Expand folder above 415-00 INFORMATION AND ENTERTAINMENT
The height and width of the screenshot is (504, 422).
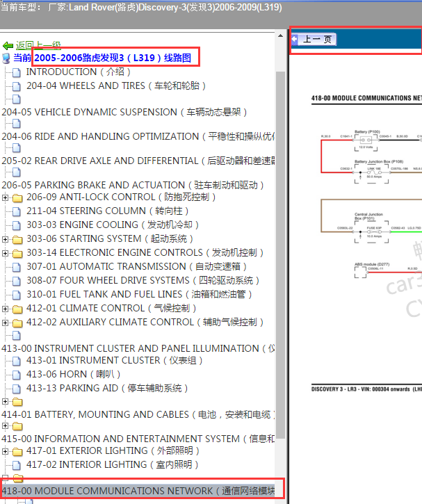click(5, 426)
